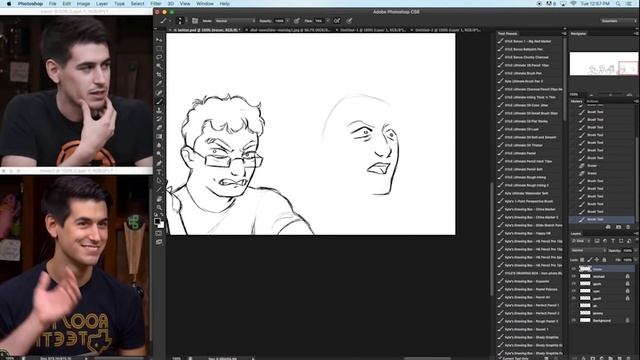
Task: Select the Move tool
Action: (159, 40)
